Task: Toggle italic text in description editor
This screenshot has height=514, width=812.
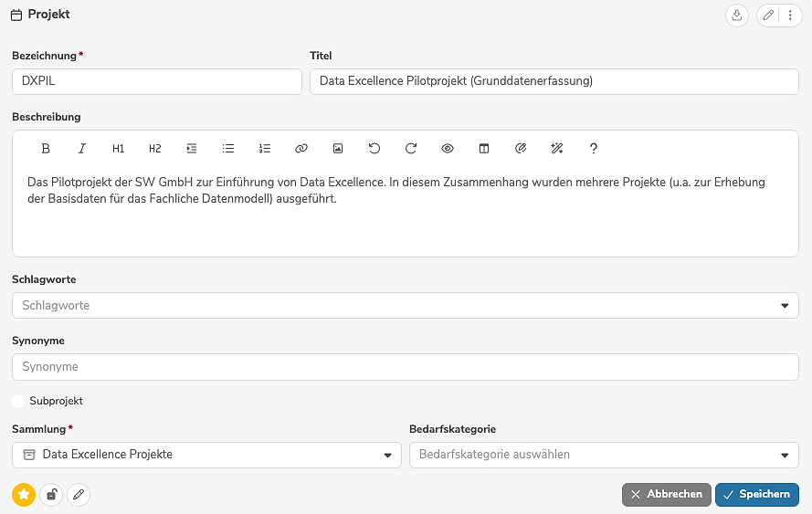Action: (x=82, y=149)
